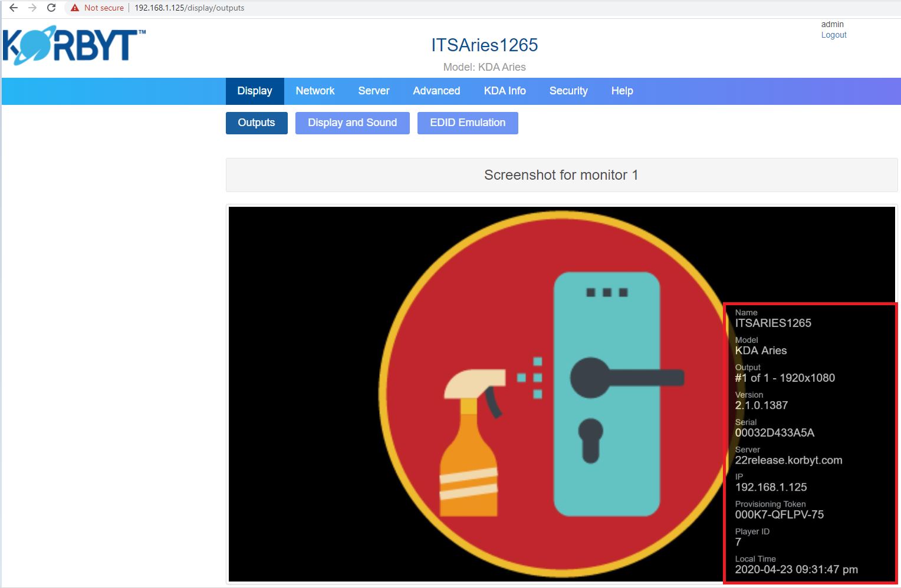This screenshot has width=901, height=588.
Task: Open the Server tab
Action: pyautogui.click(x=374, y=91)
